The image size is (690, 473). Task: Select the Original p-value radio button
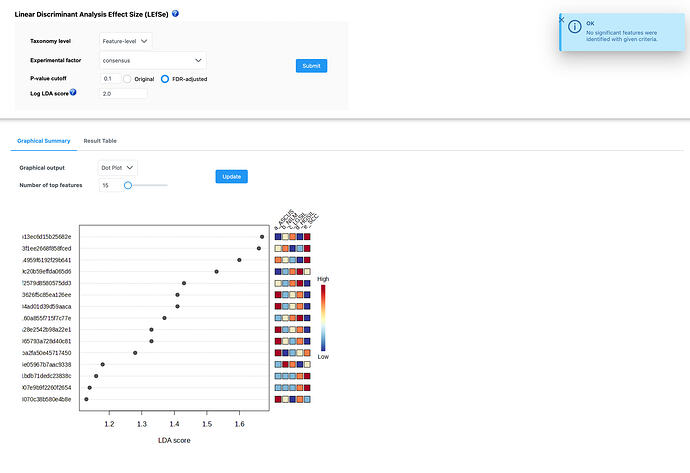click(x=128, y=78)
